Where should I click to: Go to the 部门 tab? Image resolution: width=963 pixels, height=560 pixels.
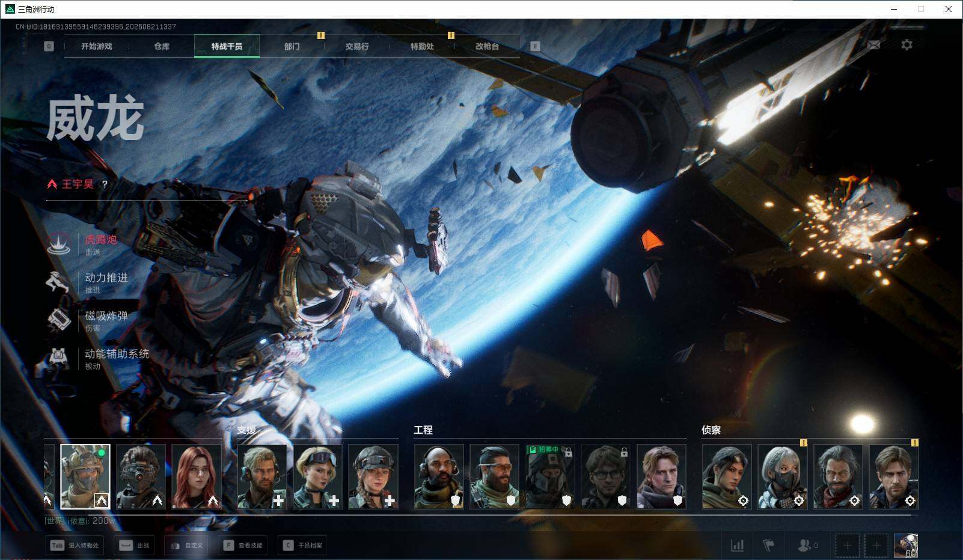tap(292, 46)
